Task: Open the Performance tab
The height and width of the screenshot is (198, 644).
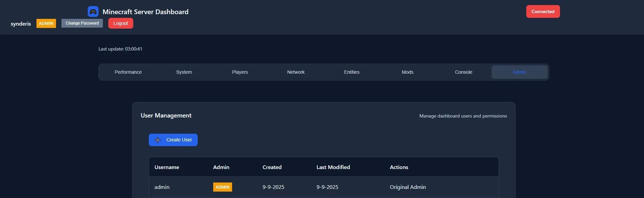Action: 128,72
